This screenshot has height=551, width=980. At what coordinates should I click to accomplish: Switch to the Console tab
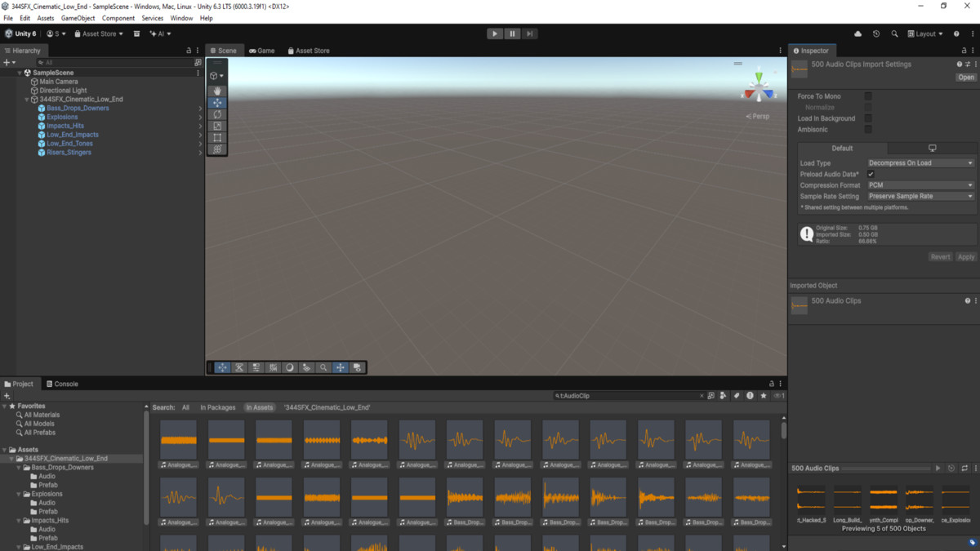coord(62,384)
